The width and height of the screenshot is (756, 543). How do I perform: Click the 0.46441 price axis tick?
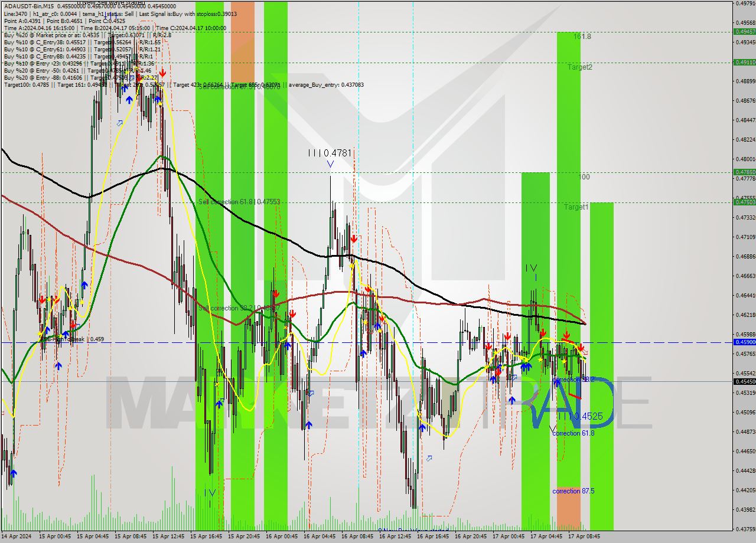click(745, 296)
